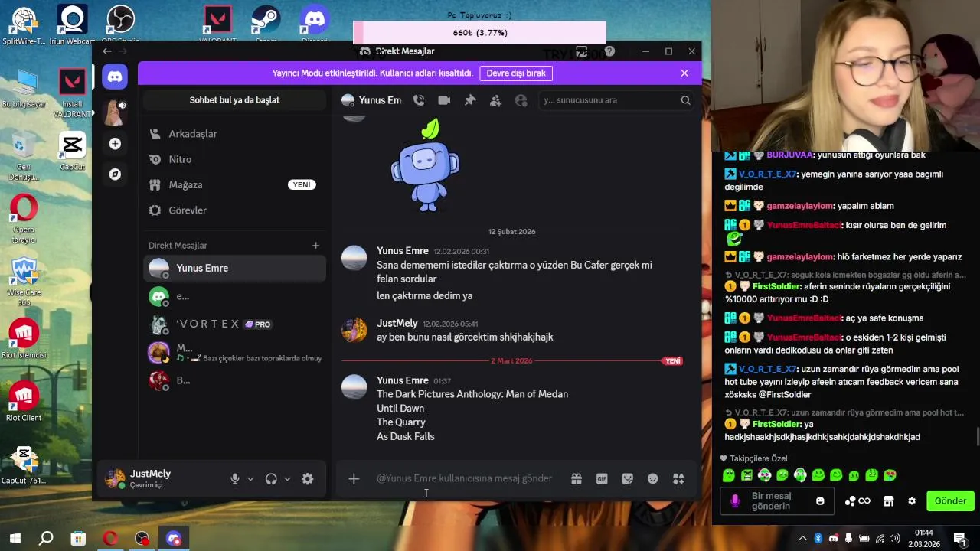Start a voice call with Yunus Emre
Image resolution: width=980 pixels, height=551 pixels.
(x=419, y=100)
